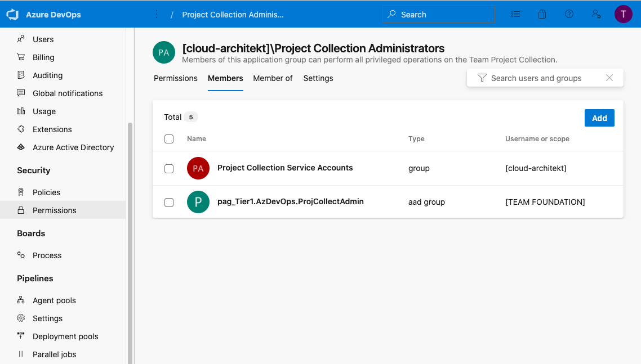Click the Policies badge icon

pos(21,192)
